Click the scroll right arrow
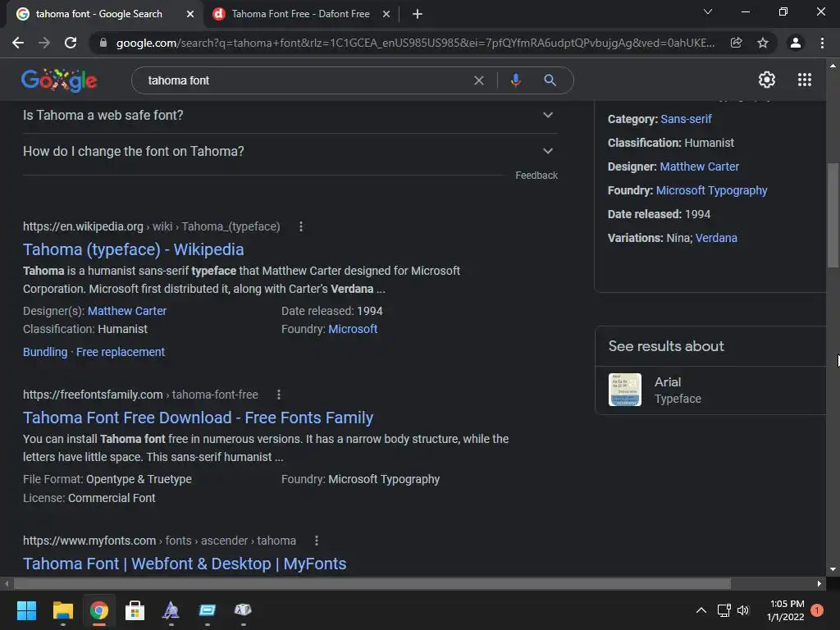Image resolution: width=840 pixels, height=630 pixels. point(819,583)
